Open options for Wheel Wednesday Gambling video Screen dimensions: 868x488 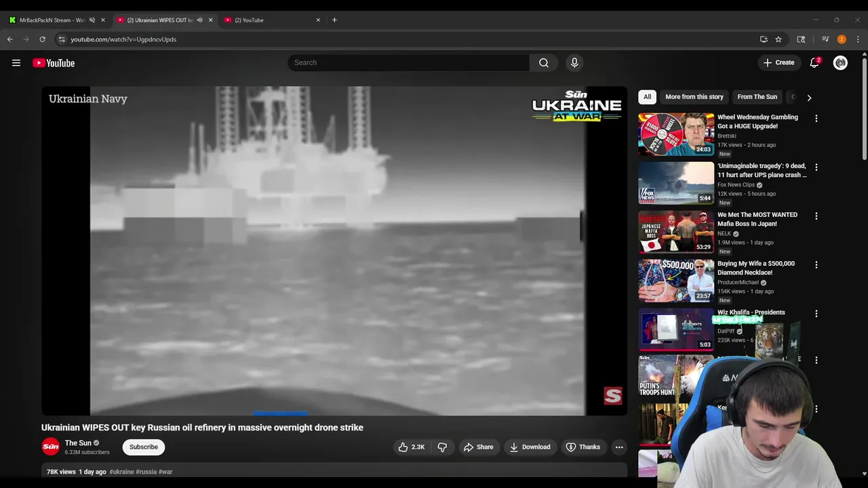coord(816,118)
